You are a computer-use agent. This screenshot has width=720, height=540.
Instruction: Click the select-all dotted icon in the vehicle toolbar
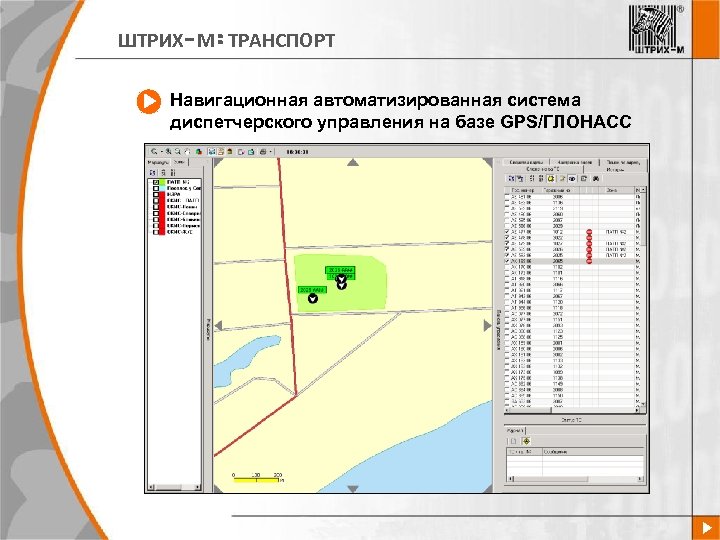[x=532, y=179]
